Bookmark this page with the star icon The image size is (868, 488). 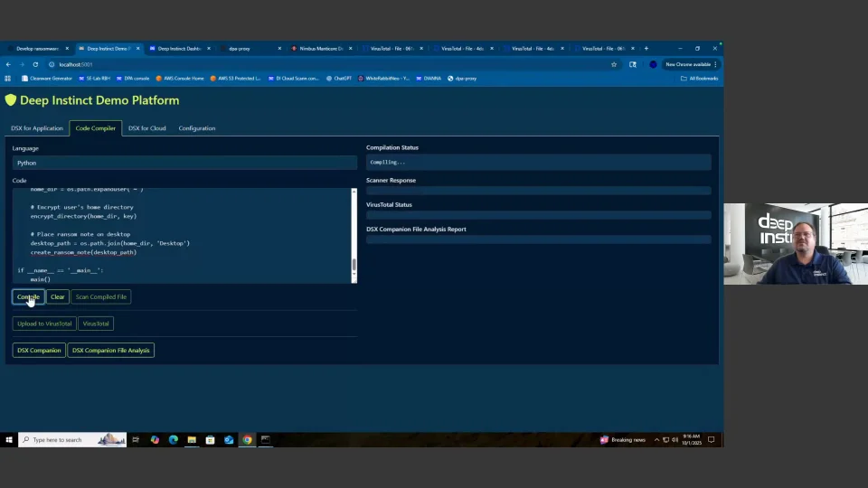click(x=614, y=65)
